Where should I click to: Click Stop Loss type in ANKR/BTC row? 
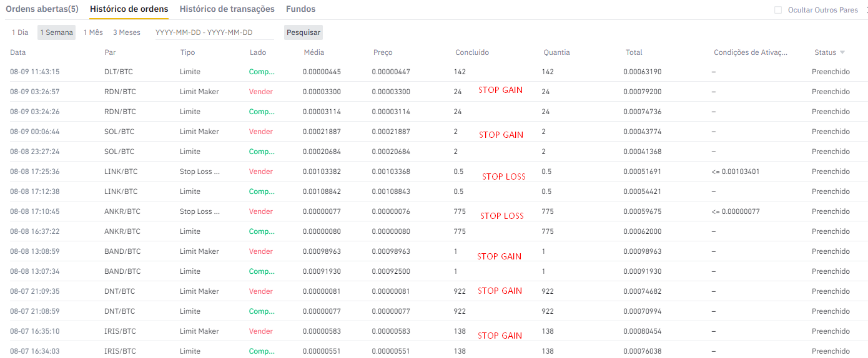200,211
